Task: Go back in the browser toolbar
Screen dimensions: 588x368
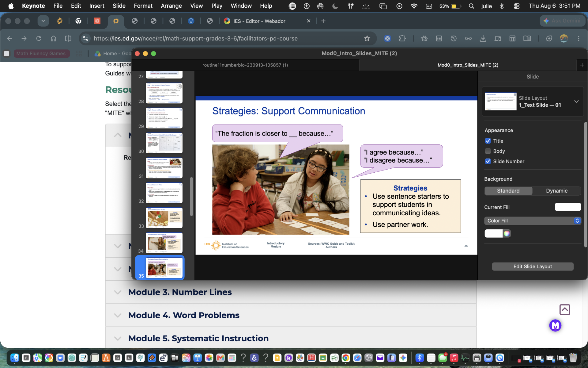Action: (9, 38)
